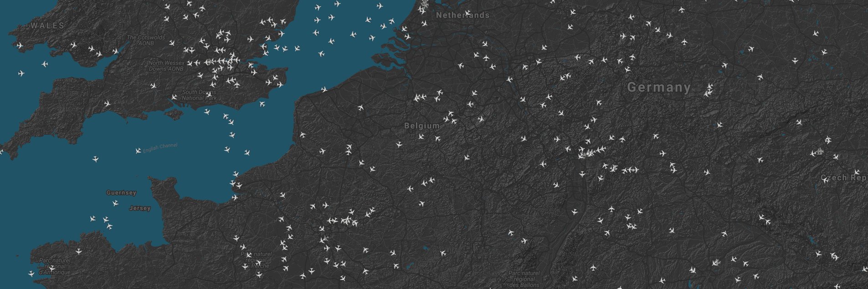
Task: Select the aircraft between Guernsey and Jersey labels
Action: pos(115,203)
